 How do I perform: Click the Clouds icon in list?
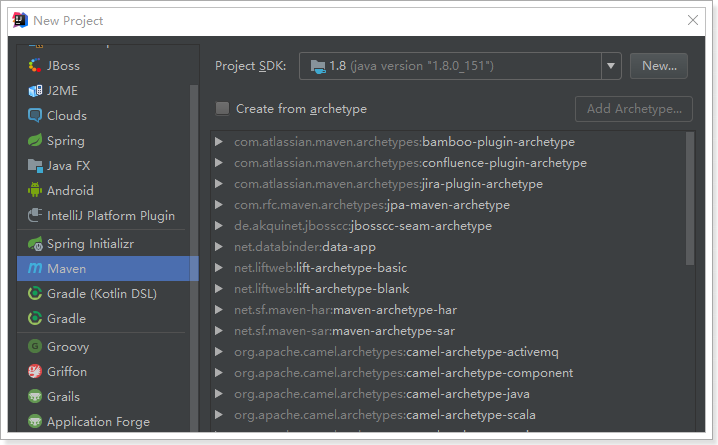(x=36, y=116)
